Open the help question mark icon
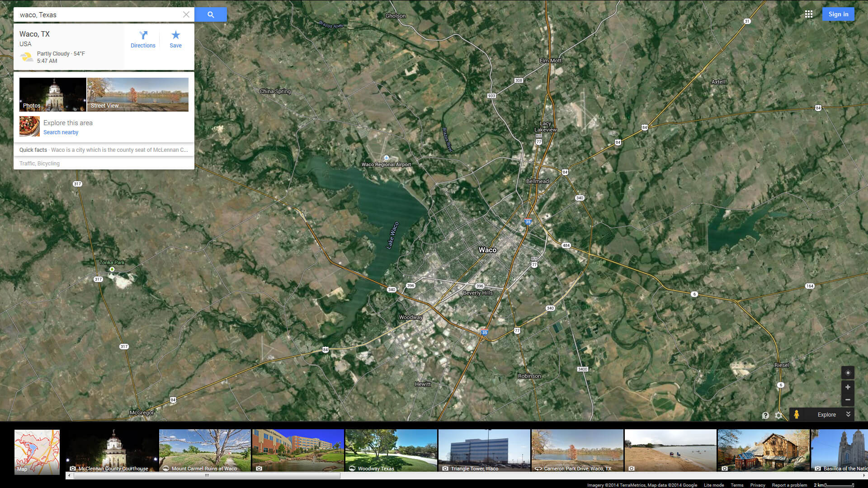This screenshot has width=868, height=488. pyautogui.click(x=765, y=415)
